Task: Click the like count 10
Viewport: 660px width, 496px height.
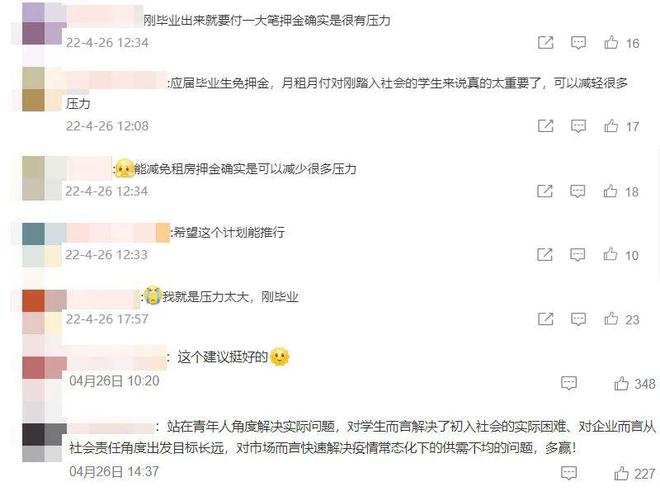Action: 631,255
